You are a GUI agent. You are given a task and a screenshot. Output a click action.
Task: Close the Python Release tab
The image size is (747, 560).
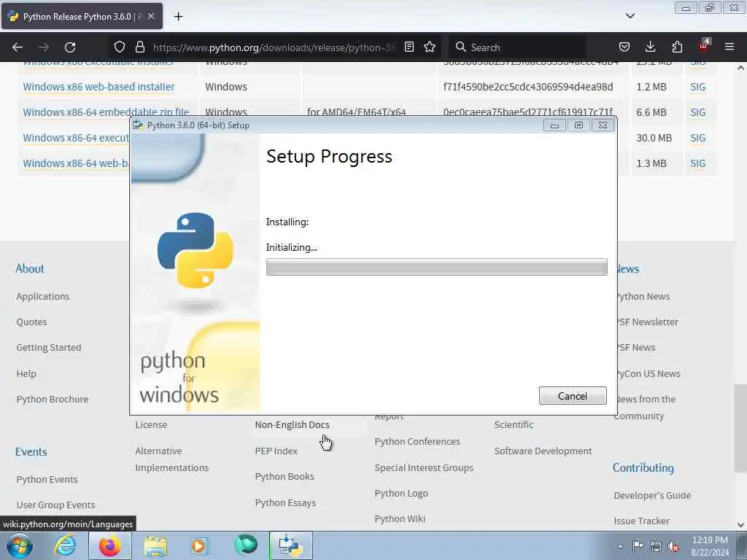point(151,16)
